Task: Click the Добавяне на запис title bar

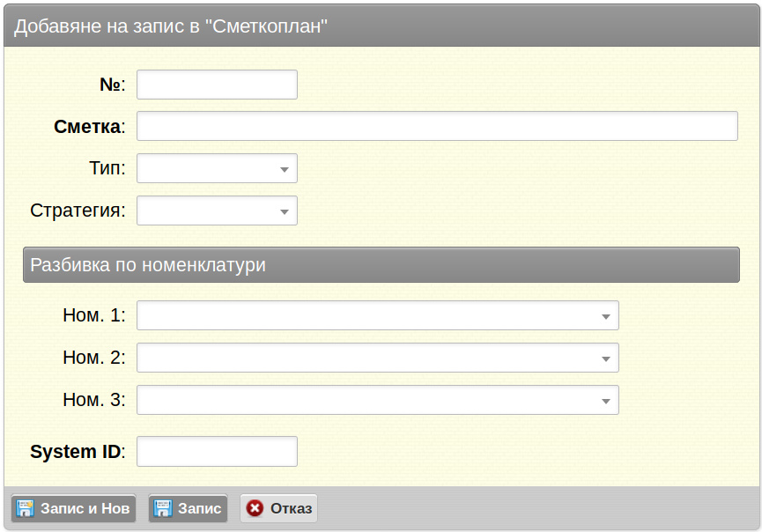Action: (x=381, y=26)
